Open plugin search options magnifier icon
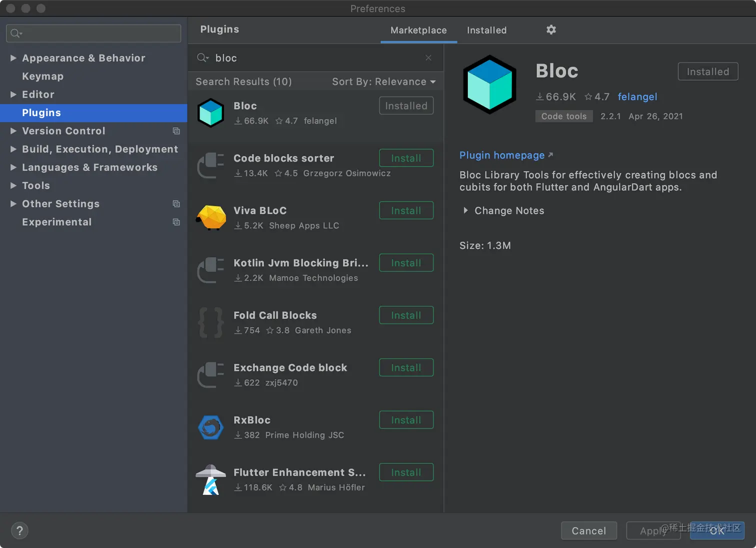The width and height of the screenshot is (756, 548). tap(203, 58)
